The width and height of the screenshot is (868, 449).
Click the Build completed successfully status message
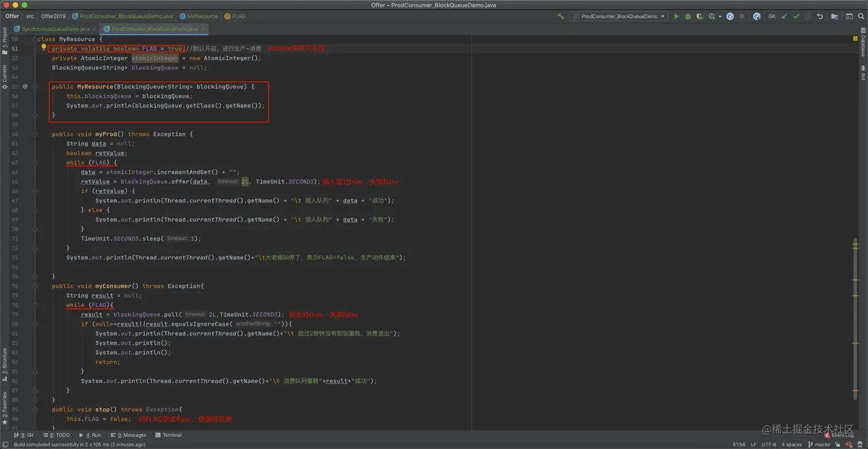[80, 444]
